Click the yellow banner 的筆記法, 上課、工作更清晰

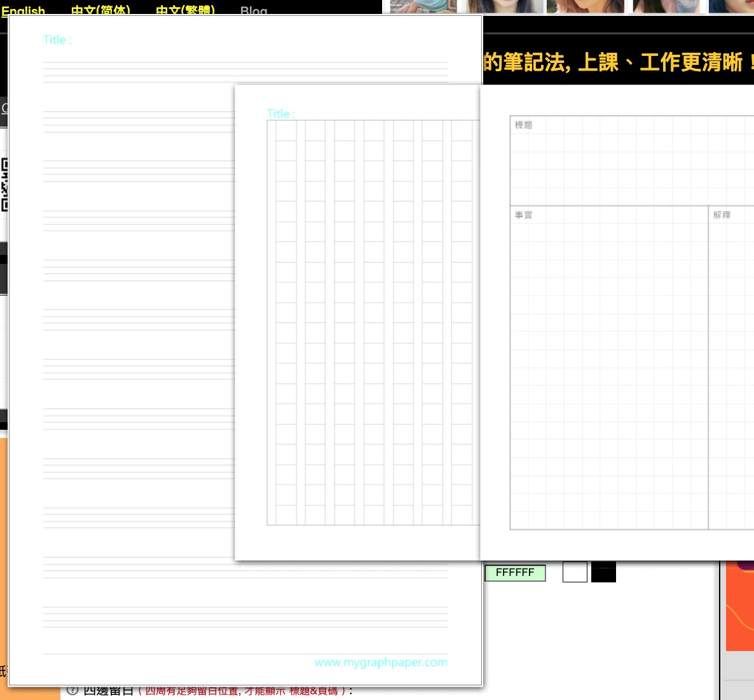[x=619, y=62]
